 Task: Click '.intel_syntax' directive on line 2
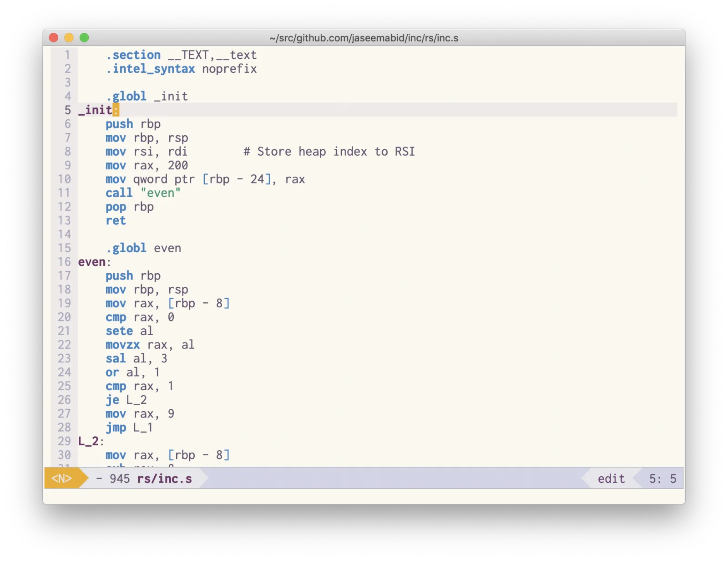(x=151, y=69)
